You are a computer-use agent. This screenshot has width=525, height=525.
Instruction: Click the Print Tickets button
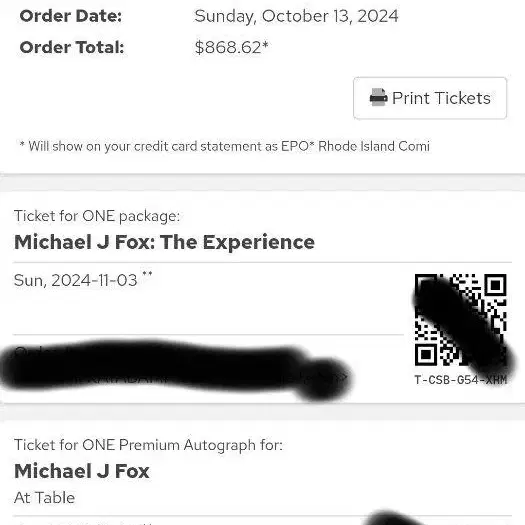(x=430, y=98)
